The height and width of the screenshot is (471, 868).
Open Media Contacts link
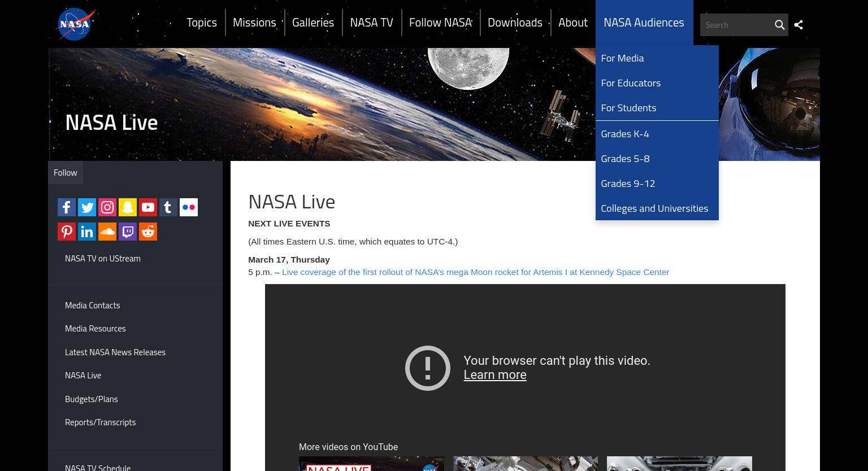tap(93, 306)
